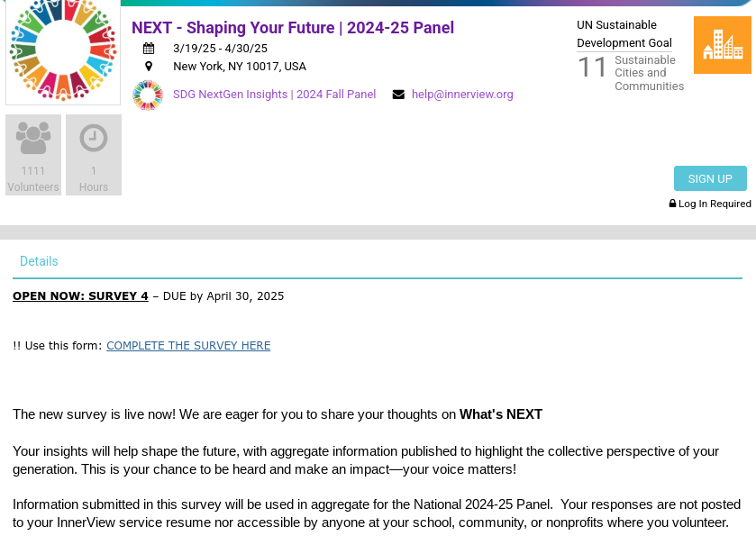Click the Log In Required text
The width and height of the screenshot is (756, 554).
pos(715,204)
